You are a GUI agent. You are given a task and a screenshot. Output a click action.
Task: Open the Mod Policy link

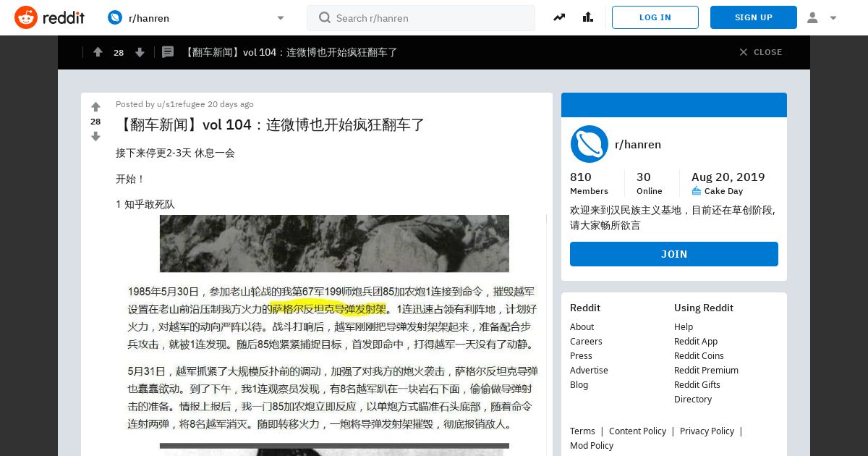592,445
